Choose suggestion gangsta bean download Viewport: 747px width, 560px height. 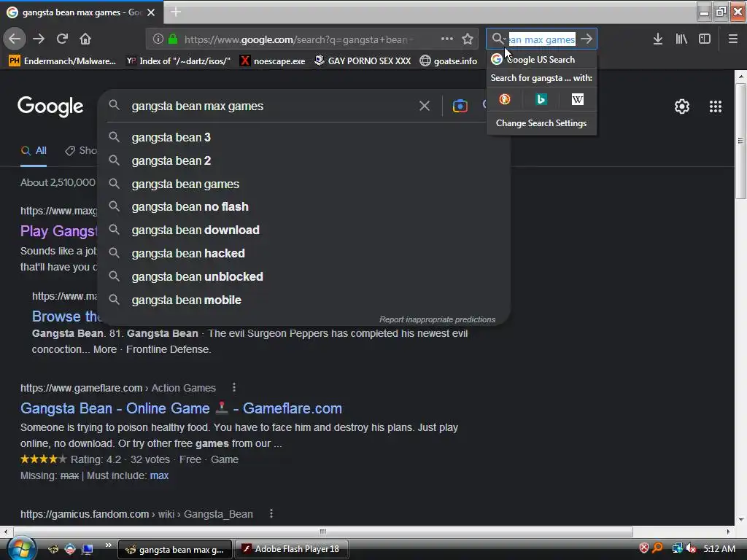pyautogui.click(x=305, y=230)
